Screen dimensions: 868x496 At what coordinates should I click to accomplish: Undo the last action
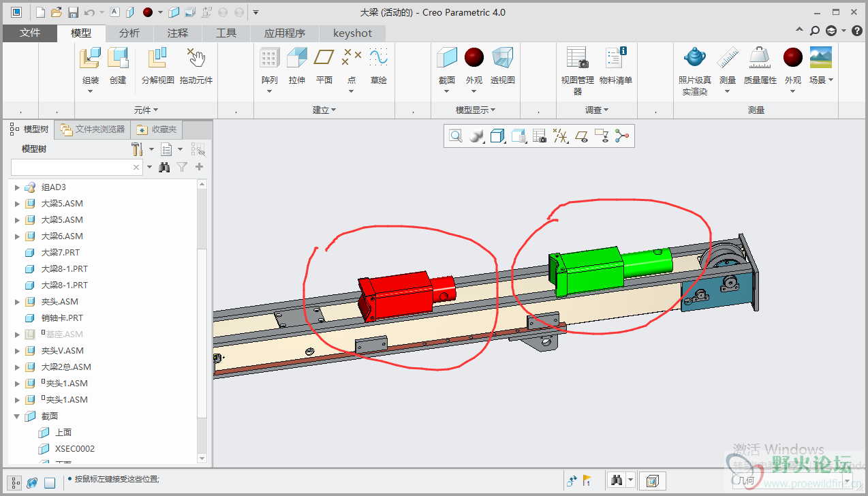89,12
